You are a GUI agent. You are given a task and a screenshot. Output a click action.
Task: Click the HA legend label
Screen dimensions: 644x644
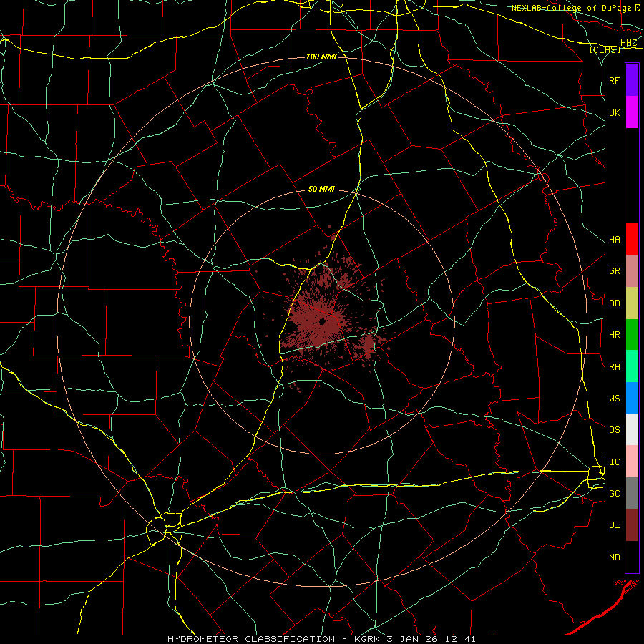pos(615,240)
